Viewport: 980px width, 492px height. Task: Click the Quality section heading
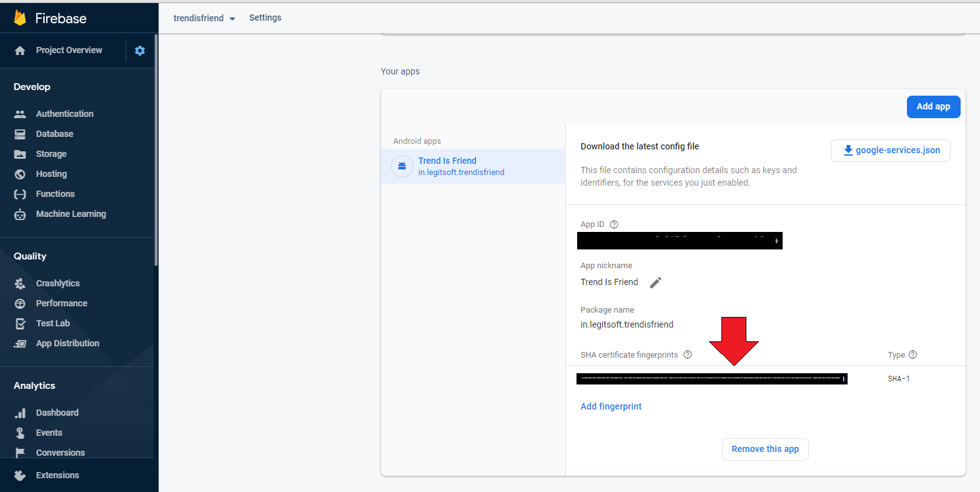coord(30,256)
